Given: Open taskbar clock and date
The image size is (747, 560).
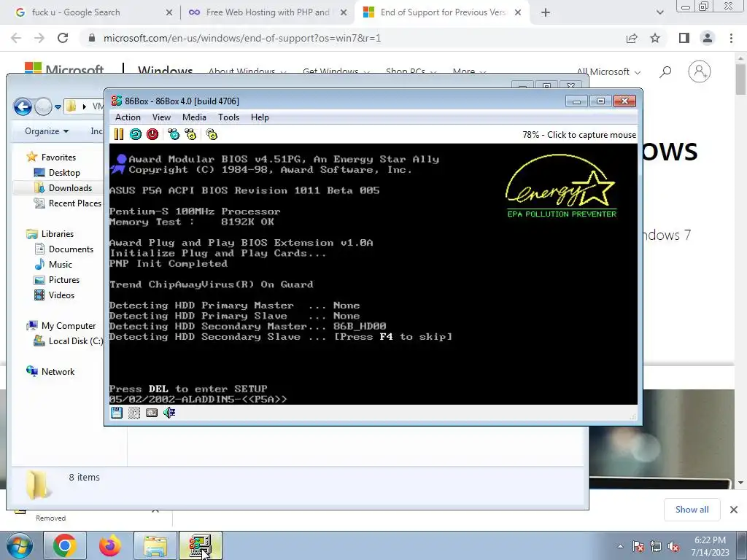Looking at the screenshot, I should (710, 546).
